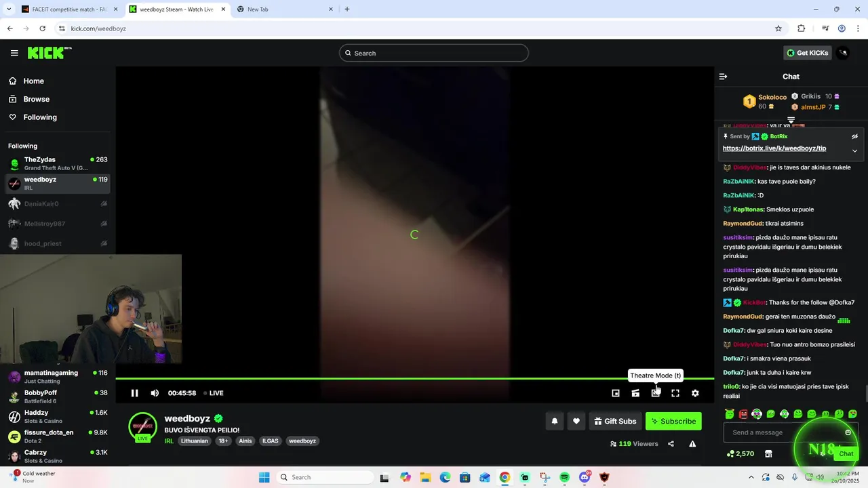Click the address bar URL

98,28
